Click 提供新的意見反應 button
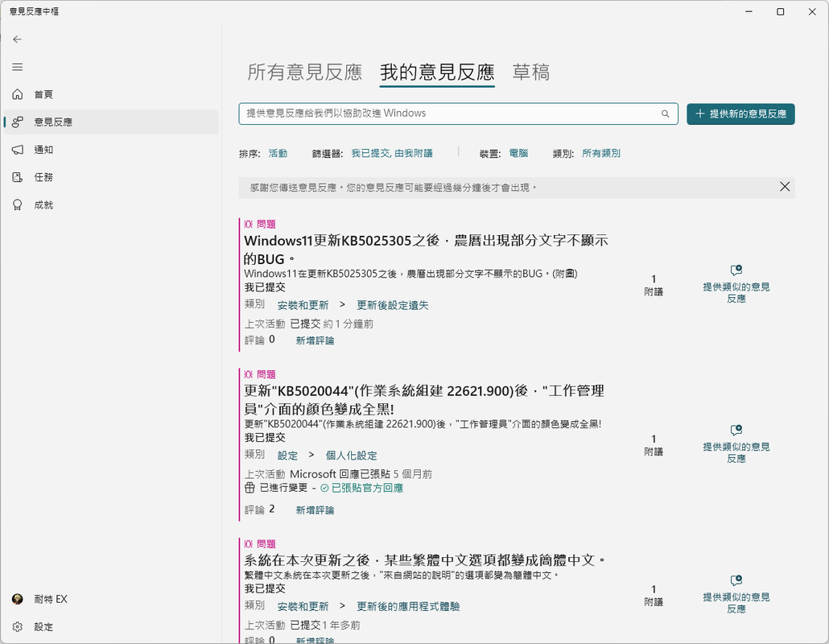 [x=740, y=114]
